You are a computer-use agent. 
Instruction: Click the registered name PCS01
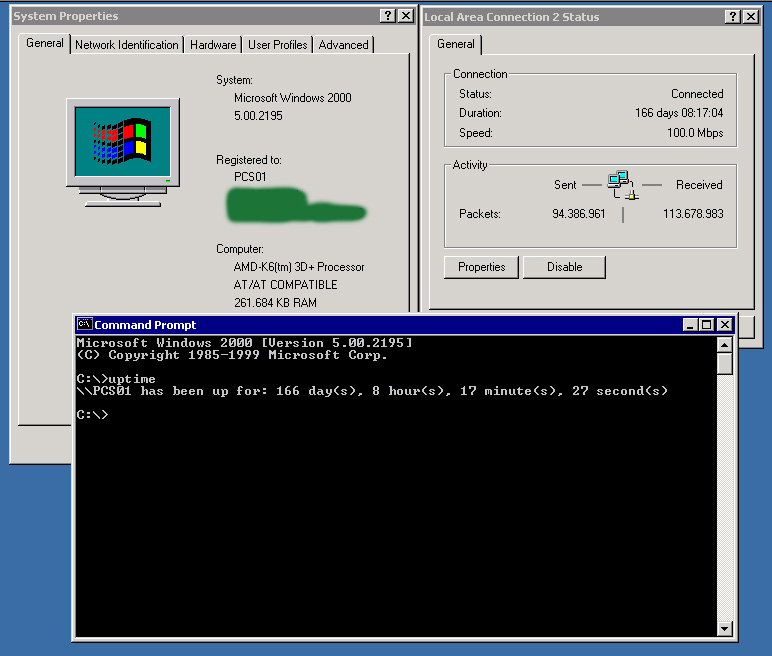pyautogui.click(x=250, y=177)
